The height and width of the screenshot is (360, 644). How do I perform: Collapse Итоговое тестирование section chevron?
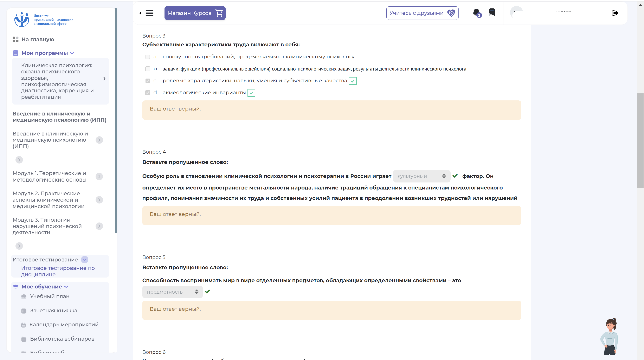click(x=84, y=260)
